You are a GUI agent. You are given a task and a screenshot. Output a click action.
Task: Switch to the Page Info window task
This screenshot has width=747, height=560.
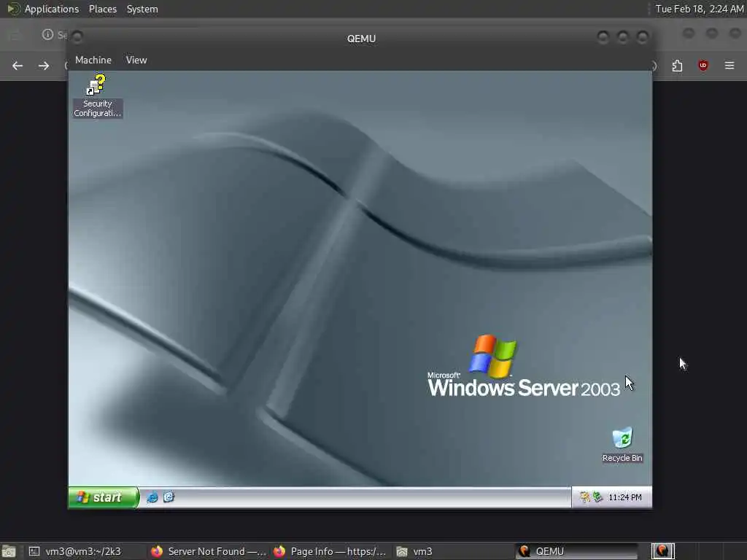coord(330,551)
